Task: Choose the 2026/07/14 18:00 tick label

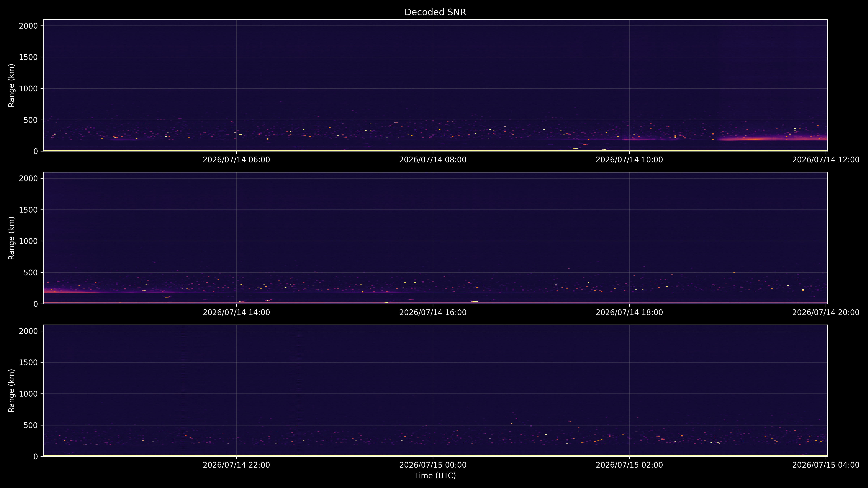Action: click(x=629, y=313)
